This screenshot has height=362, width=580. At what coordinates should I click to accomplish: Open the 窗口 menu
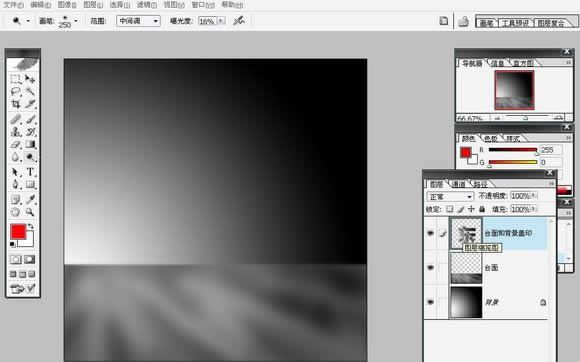[203, 5]
